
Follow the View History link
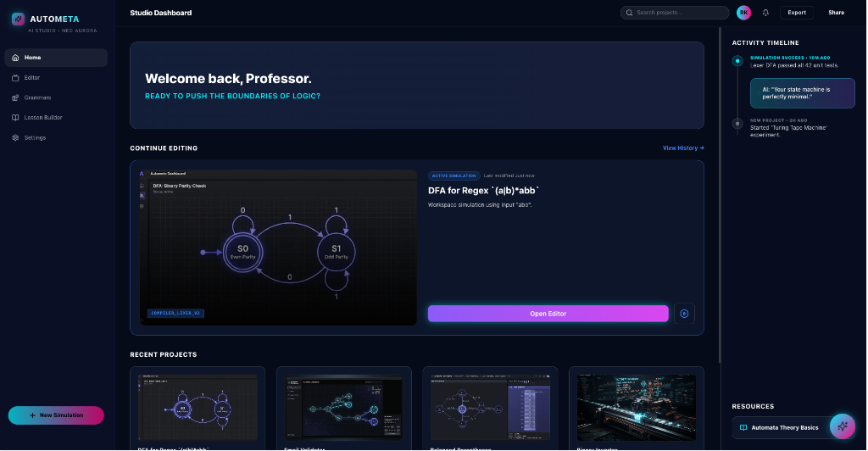tap(683, 148)
